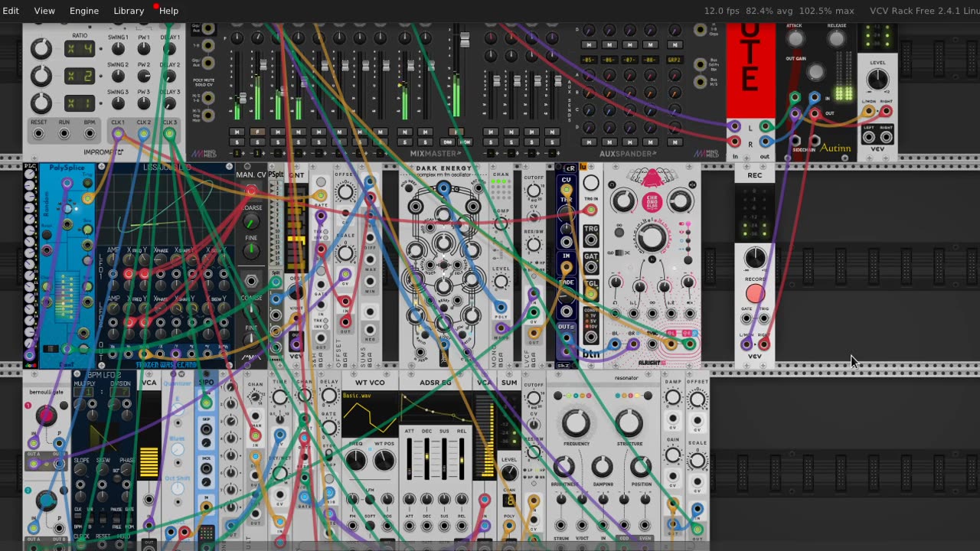Click the POSITION knob on resonator
The height and width of the screenshot is (551, 980).
[x=642, y=466]
